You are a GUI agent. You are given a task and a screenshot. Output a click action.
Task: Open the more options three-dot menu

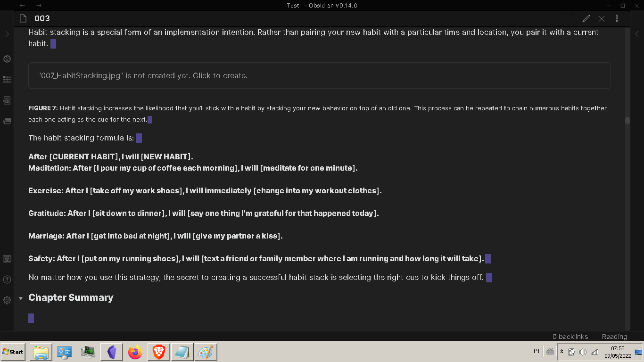(x=617, y=18)
